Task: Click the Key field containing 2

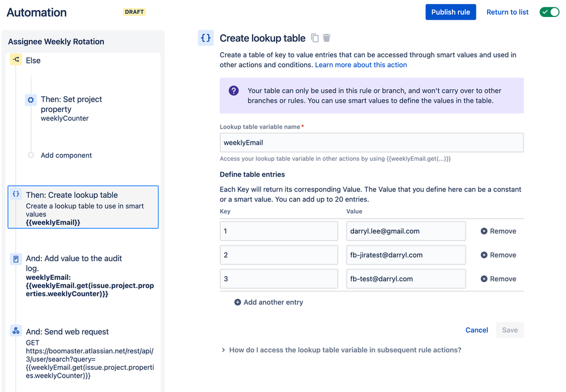Action: tap(278, 255)
